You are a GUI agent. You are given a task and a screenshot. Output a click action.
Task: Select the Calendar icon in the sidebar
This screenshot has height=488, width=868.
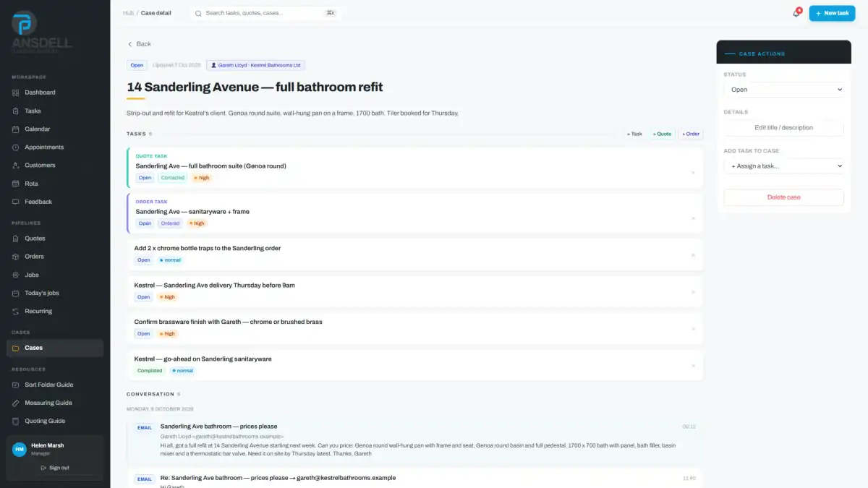16,129
